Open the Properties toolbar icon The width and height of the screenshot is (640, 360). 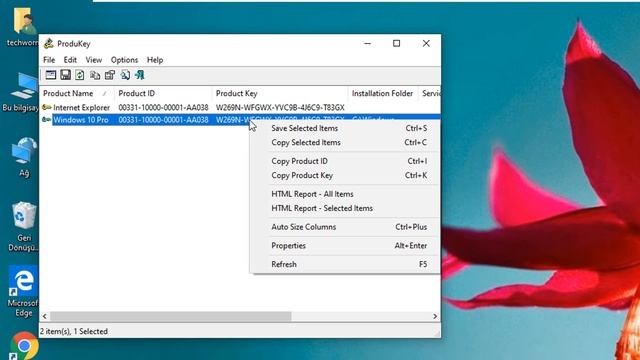(x=110, y=75)
